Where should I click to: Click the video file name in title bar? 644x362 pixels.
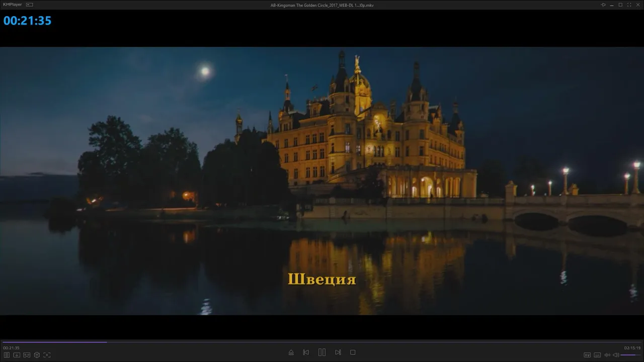click(x=322, y=5)
